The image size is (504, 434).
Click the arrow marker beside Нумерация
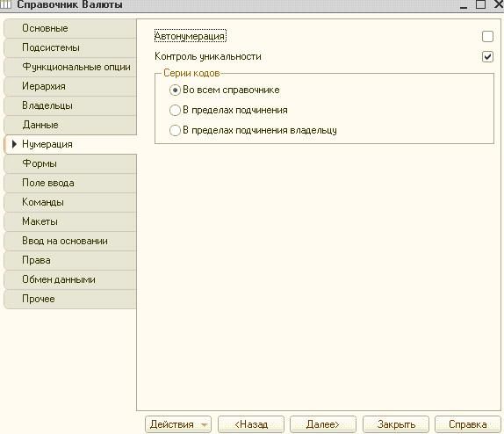click(x=14, y=144)
